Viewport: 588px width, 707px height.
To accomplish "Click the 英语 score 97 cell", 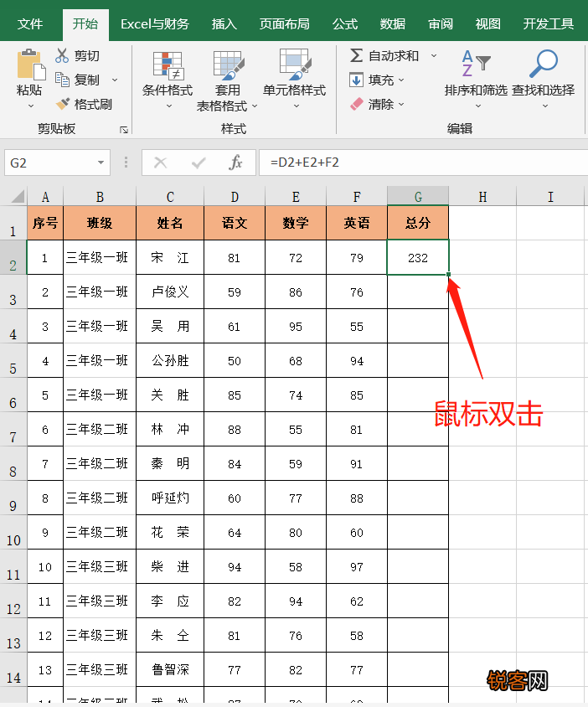I will click(x=357, y=567).
